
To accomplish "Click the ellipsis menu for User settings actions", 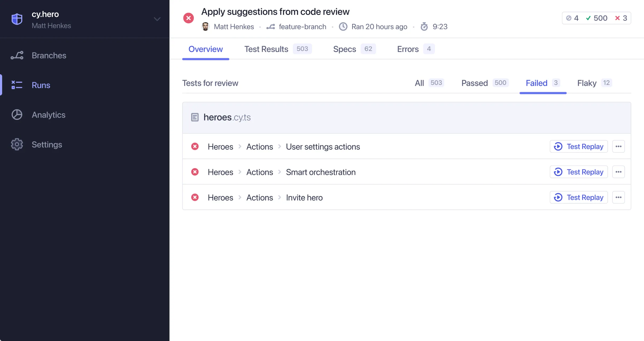I will point(618,146).
